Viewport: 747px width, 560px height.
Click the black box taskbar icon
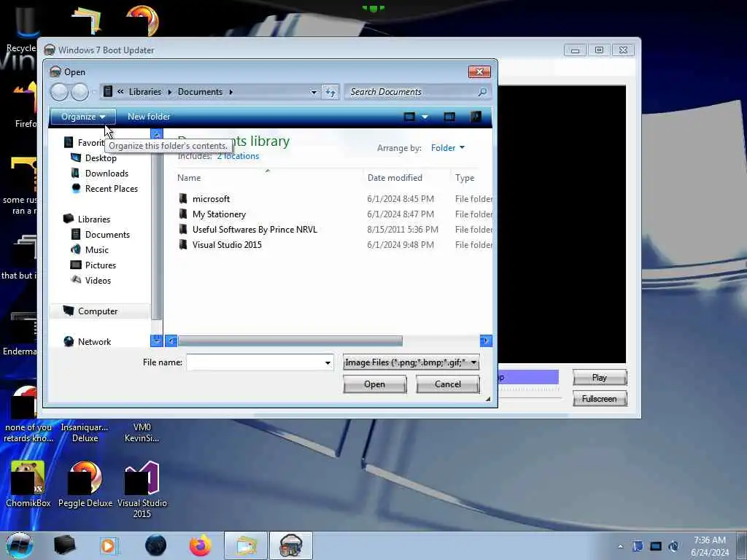coord(64,545)
